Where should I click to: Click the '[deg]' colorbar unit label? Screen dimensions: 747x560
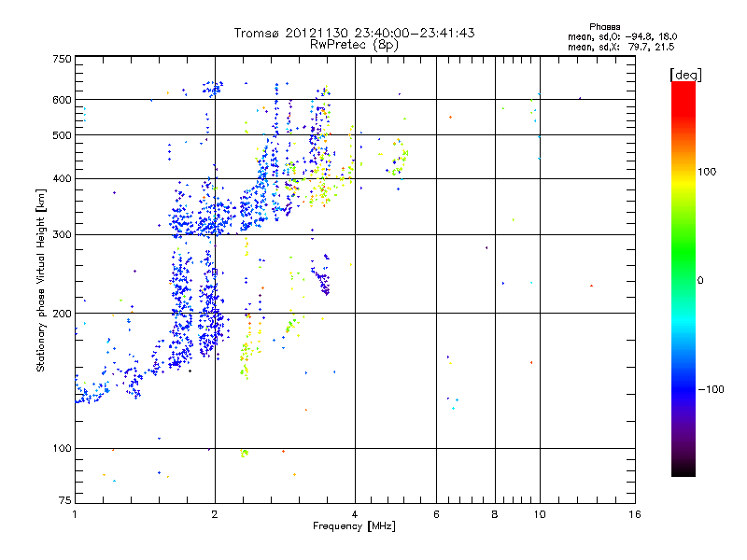pos(685,75)
